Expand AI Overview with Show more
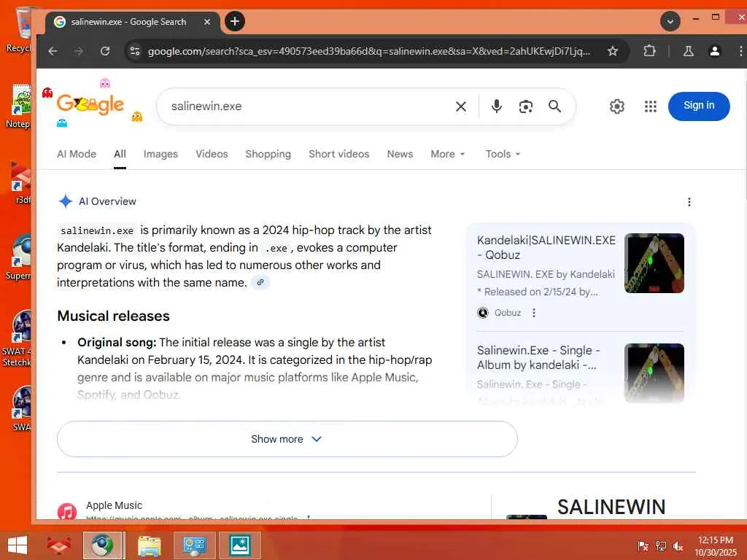 tap(287, 439)
